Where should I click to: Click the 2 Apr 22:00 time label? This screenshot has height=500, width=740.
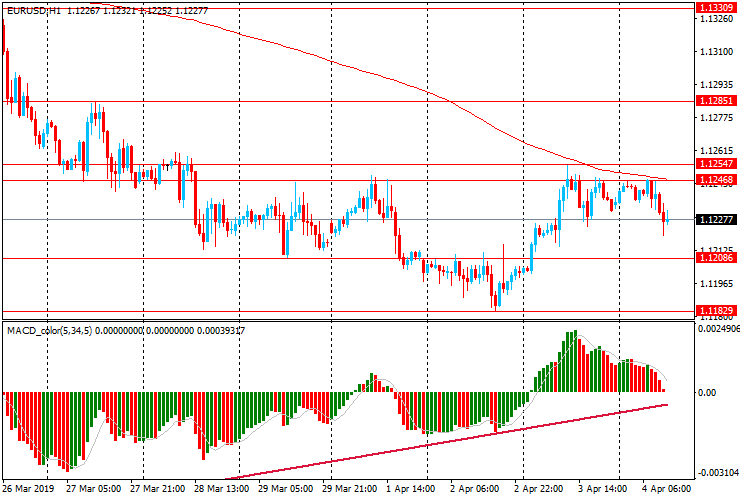(x=538, y=489)
